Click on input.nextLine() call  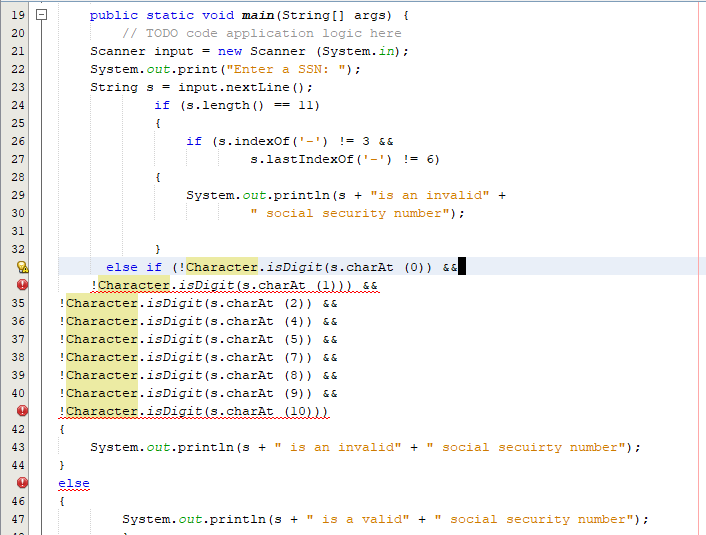tap(242, 87)
